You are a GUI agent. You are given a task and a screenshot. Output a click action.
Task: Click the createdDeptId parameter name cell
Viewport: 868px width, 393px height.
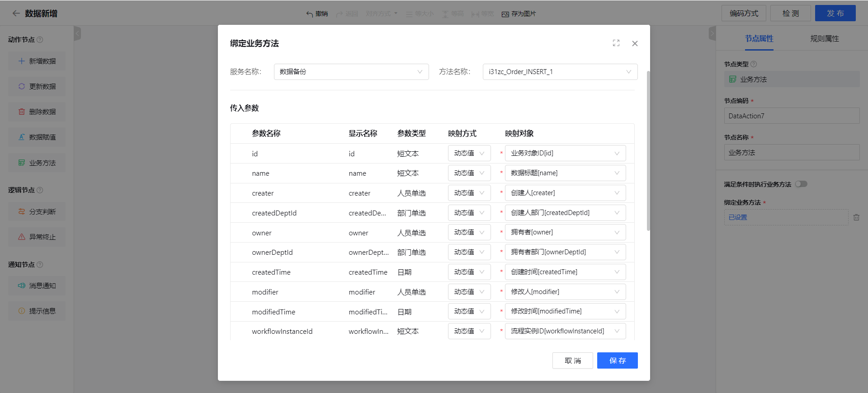(274, 213)
